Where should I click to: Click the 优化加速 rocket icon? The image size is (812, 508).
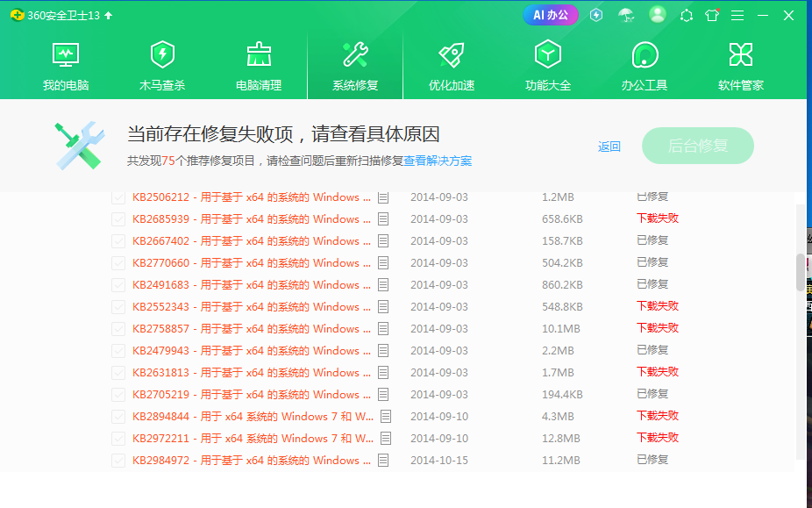pyautogui.click(x=452, y=55)
